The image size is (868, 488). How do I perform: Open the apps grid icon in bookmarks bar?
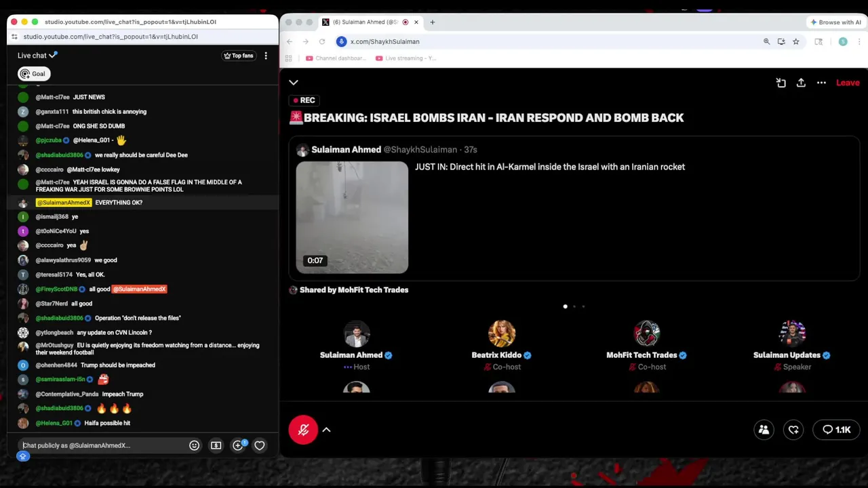click(289, 58)
